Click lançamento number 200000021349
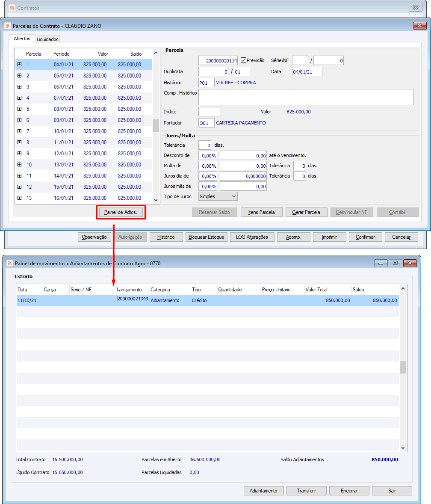Viewport: 431px width, 504px height. pos(133,299)
